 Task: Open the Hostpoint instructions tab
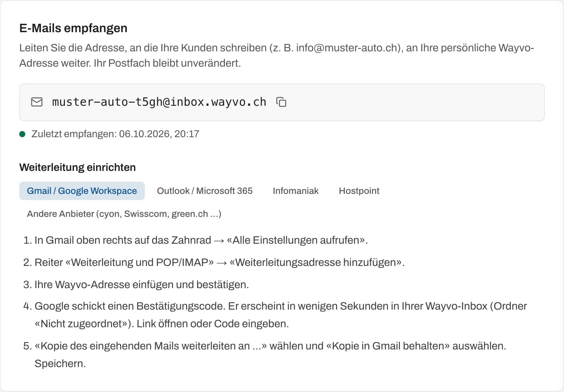pos(359,191)
